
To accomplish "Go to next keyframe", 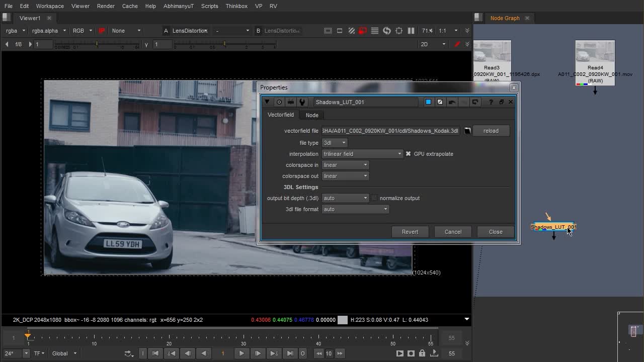I will [x=274, y=353].
